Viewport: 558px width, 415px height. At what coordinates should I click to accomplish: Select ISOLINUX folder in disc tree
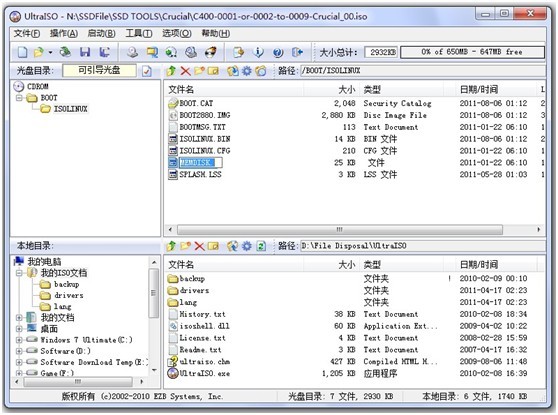(x=70, y=109)
